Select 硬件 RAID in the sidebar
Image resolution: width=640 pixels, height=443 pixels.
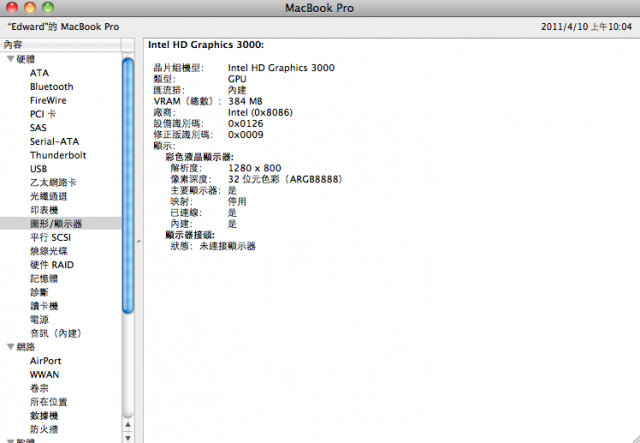[x=52, y=265]
